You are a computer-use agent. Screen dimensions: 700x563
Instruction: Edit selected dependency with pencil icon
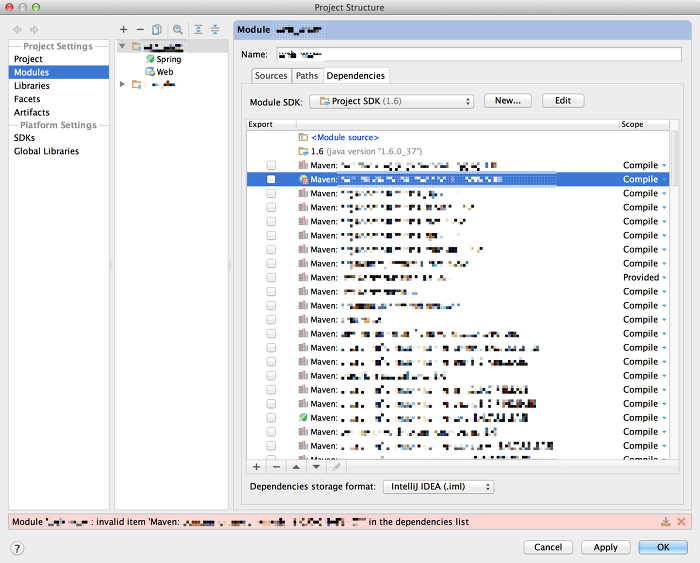[x=337, y=467]
